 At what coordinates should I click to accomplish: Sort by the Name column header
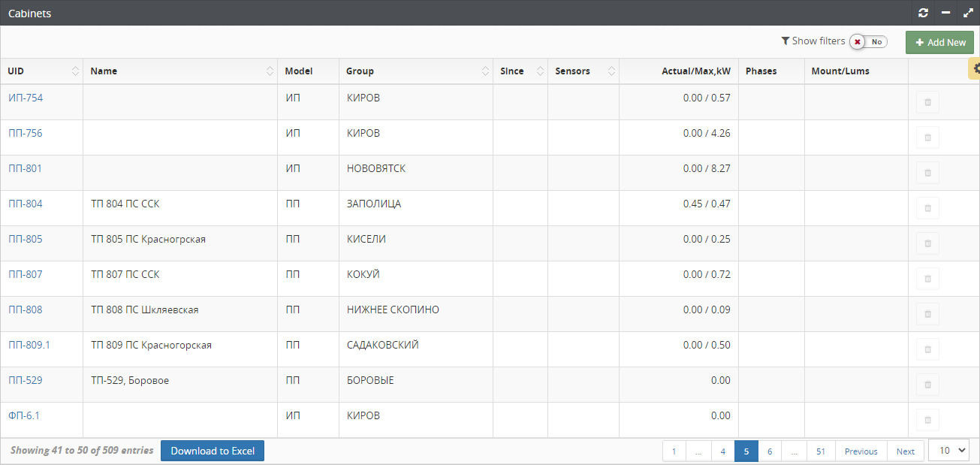(x=179, y=71)
